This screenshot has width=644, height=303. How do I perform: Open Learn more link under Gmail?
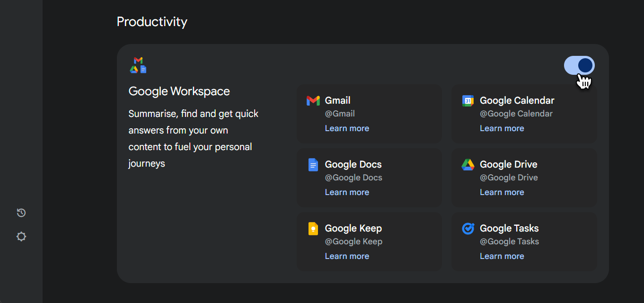(x=347, y=128)
